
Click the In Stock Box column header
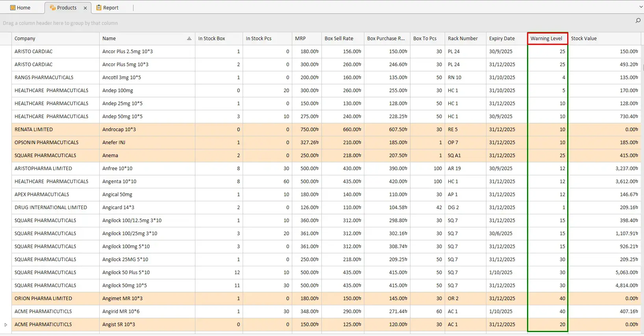click(x=219, y=39)
